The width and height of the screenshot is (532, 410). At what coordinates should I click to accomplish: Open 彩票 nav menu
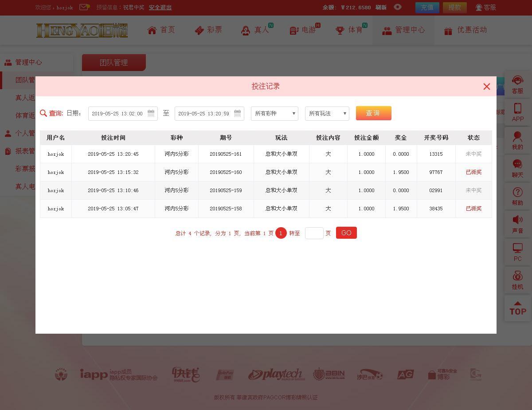(x=208, y=30)
